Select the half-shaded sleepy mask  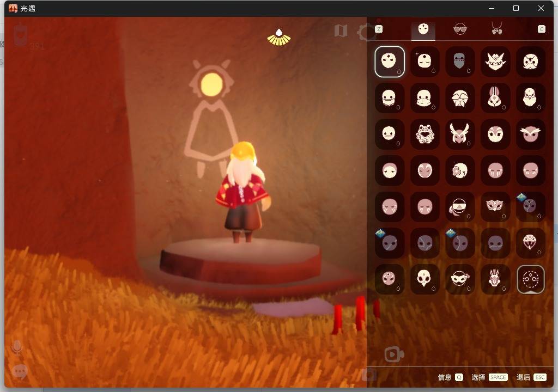coord(389,170)
